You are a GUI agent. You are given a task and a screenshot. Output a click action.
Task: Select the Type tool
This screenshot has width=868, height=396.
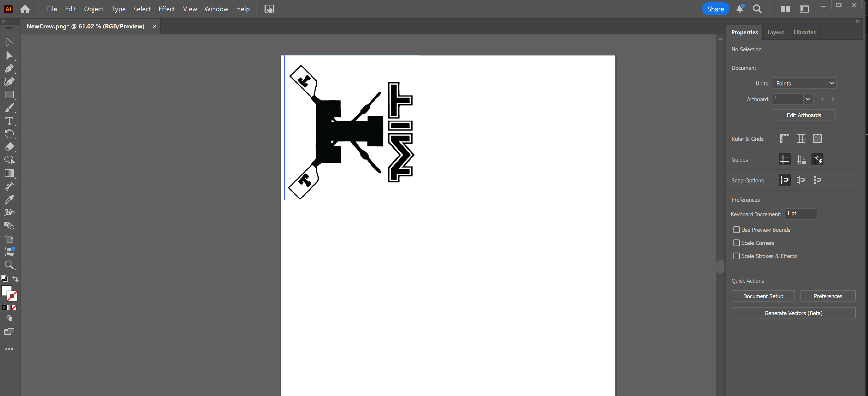(x=9, y=120)
